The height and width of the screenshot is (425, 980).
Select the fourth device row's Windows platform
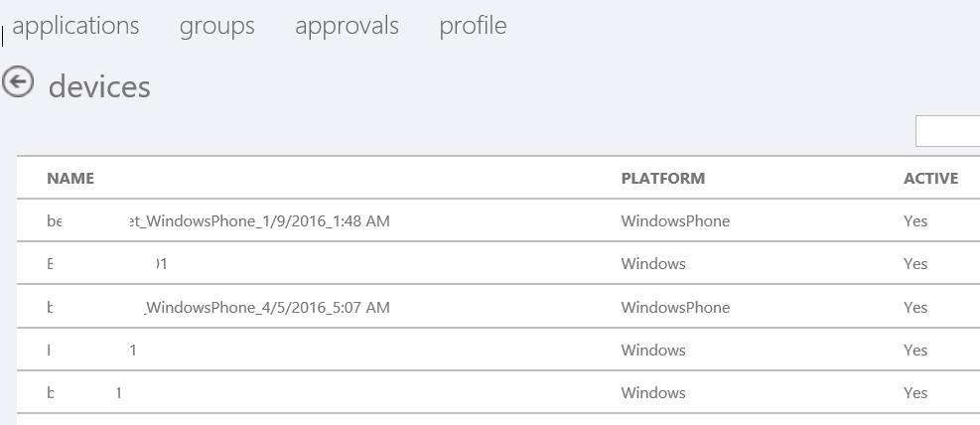(x=653, y=351)
